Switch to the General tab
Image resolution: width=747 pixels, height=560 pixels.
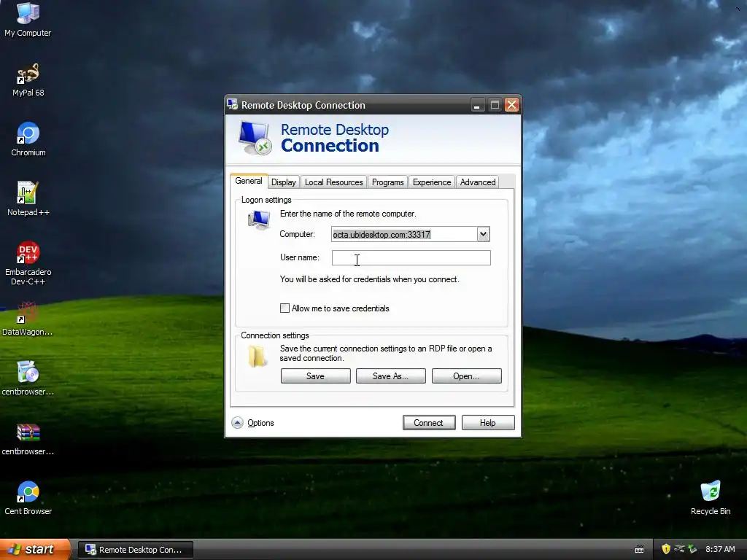(248, 181)
